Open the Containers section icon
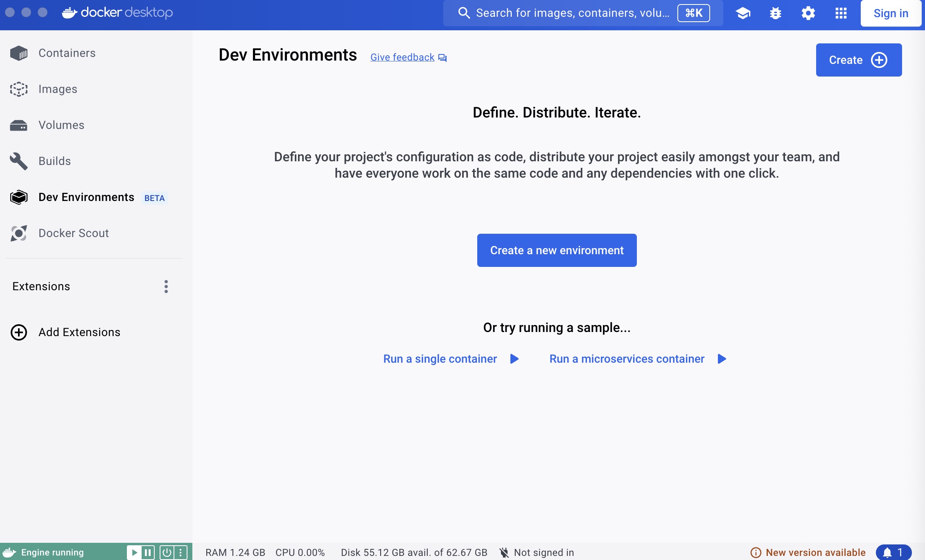This screenshot has height=560, width=925. tap(19, 53)
